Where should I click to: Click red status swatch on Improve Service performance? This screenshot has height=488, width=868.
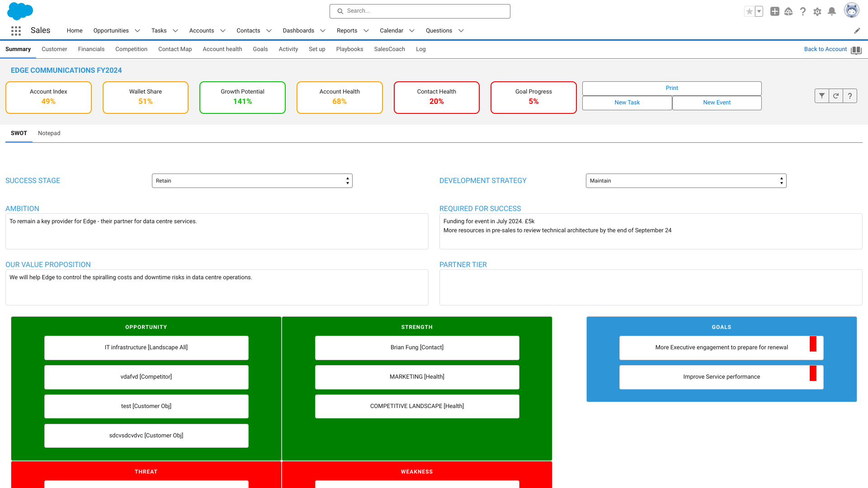point(812,373)
